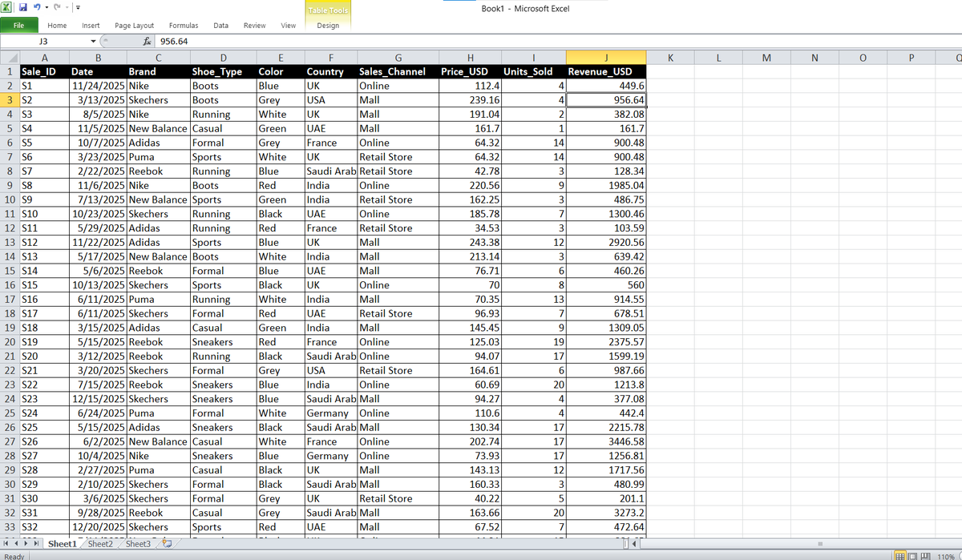
Task: Click the Redo arrow icon
Action: coord(55,8)
